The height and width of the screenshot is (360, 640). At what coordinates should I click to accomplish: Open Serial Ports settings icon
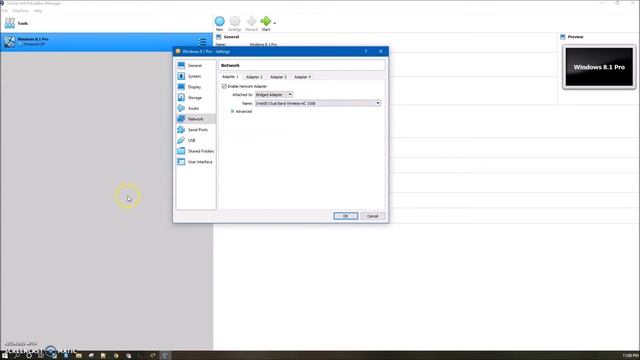(x=181, y=129)
